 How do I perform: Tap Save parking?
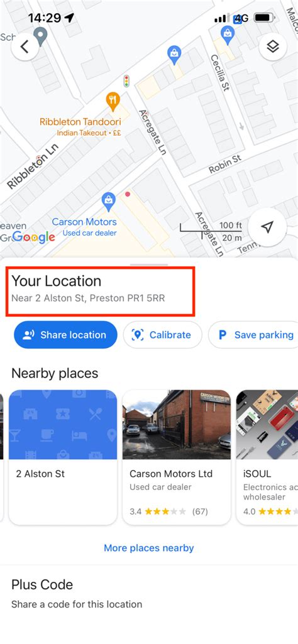tap(253, 335)
